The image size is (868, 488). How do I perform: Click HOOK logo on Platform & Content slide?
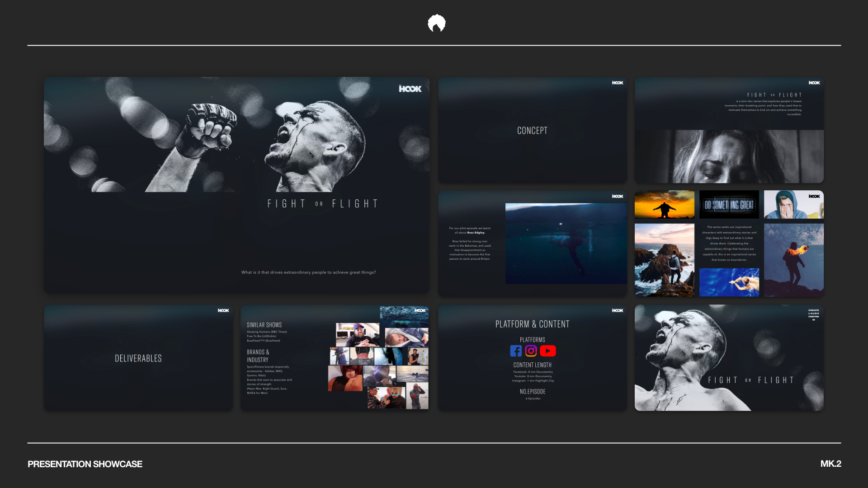coord(618,311)
